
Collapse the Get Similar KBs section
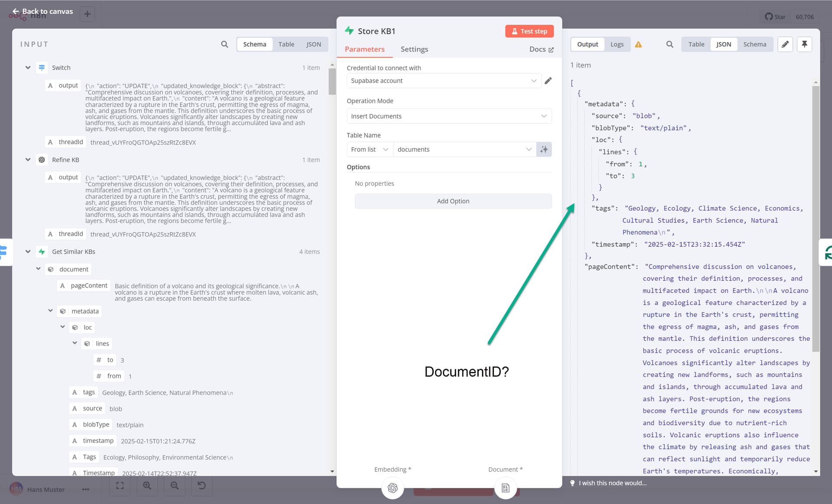28,252
